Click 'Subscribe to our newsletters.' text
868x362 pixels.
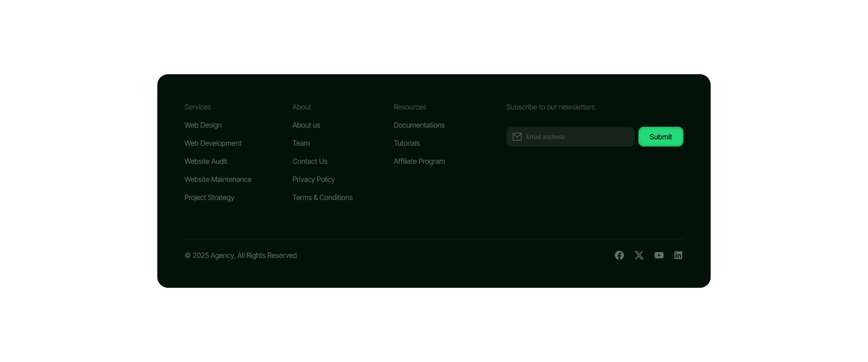point(551,107)
